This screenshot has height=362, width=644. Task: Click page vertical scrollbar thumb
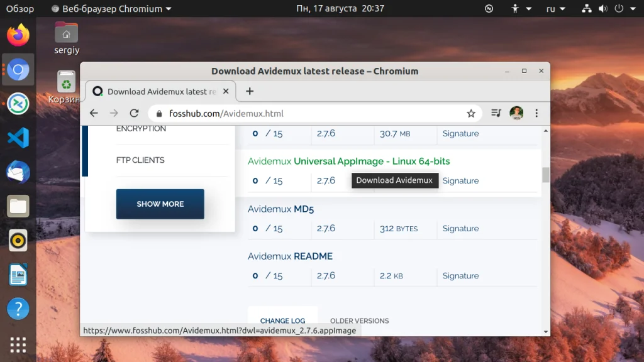tap(545, 175)
